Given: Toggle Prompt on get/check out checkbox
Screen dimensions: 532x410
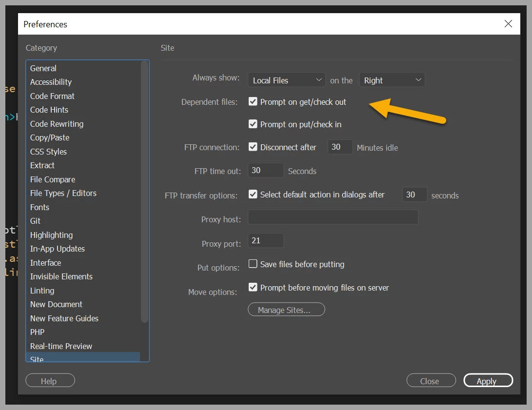Looking at the screenshot, I should click(x=253, y=101).
